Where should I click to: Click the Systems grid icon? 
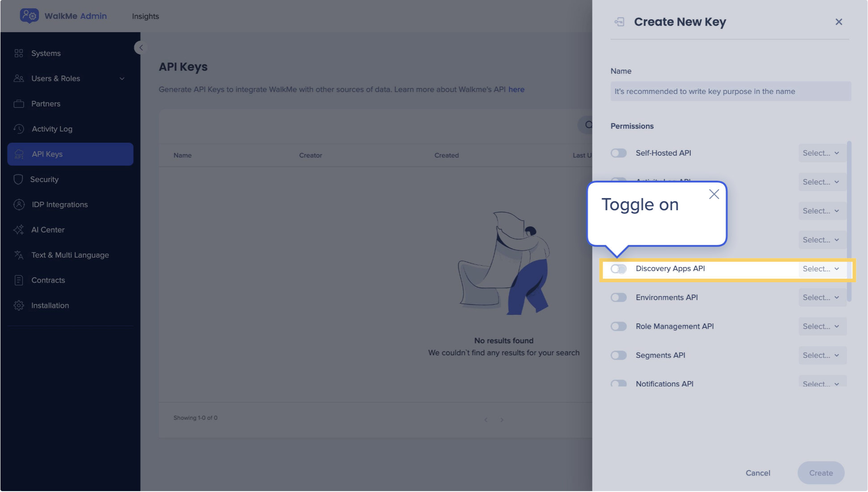click(19, 53)
